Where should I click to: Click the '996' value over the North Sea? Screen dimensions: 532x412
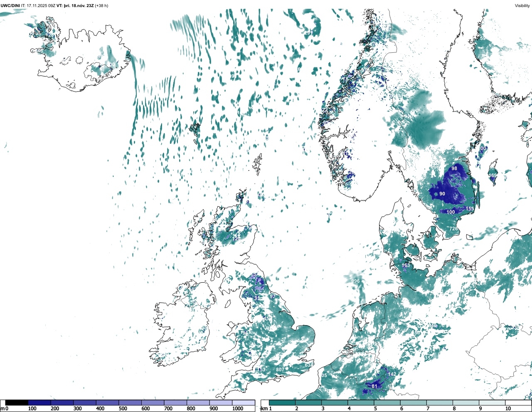[355, 281]
